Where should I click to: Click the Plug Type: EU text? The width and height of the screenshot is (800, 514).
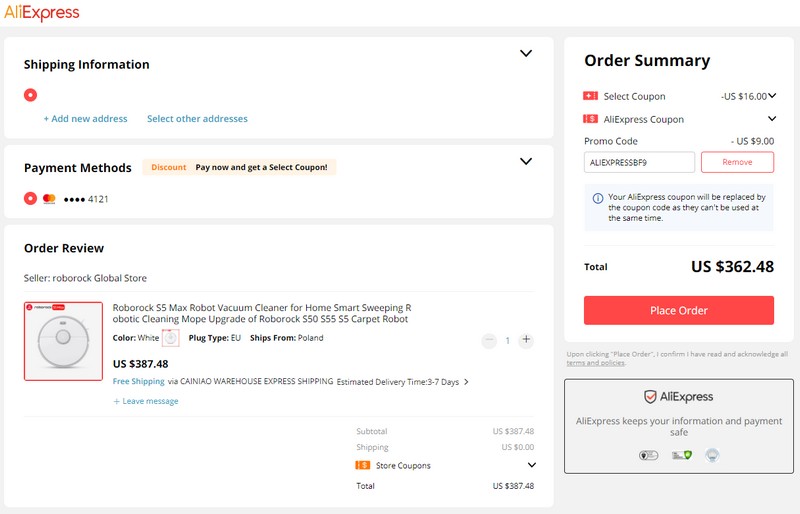point(214,338)
